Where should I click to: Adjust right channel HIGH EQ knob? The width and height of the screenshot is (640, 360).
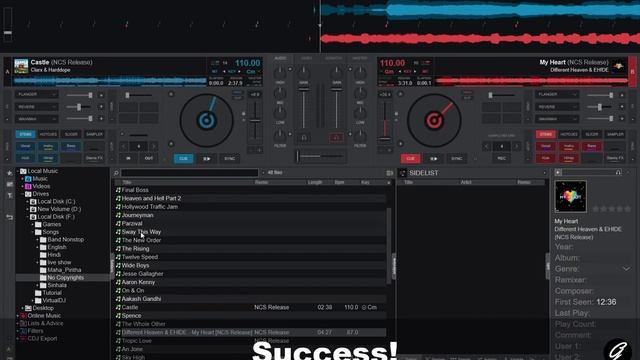(360, 73)
